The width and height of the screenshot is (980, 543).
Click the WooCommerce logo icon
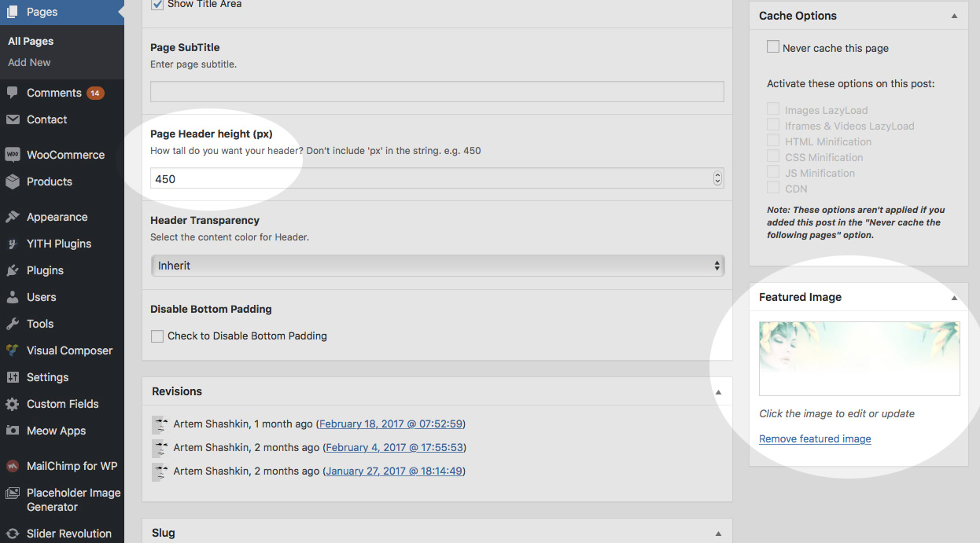click(x=12, y=155)
